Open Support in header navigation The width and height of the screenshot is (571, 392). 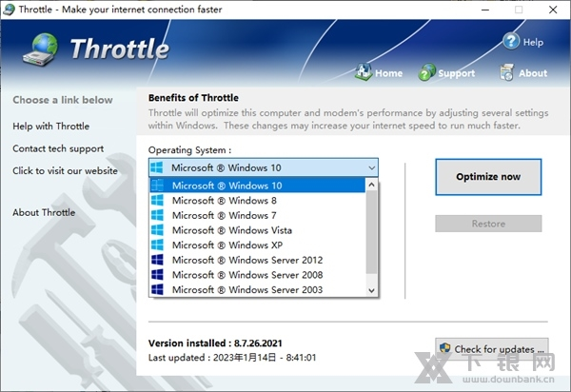pyautogui.click(x=456, y=73)
